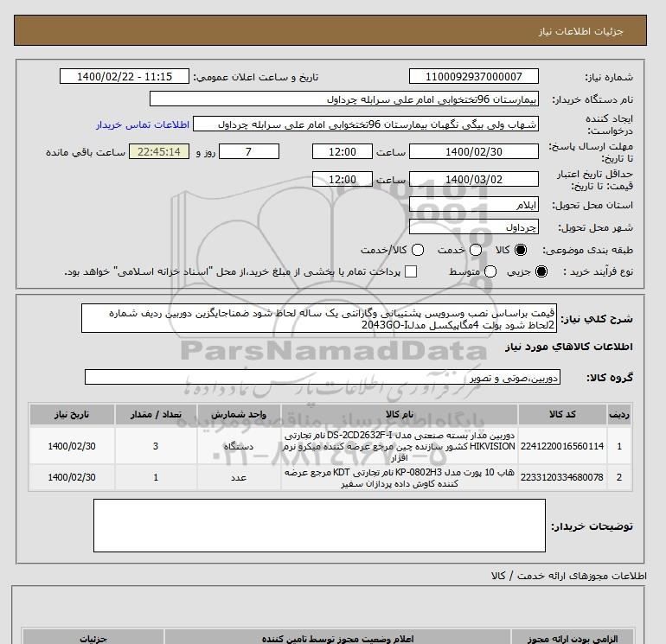This screenshot has height=644, width=666.
Task: Click unit cell عدد in row 2
Action: (x=239, y=477)
